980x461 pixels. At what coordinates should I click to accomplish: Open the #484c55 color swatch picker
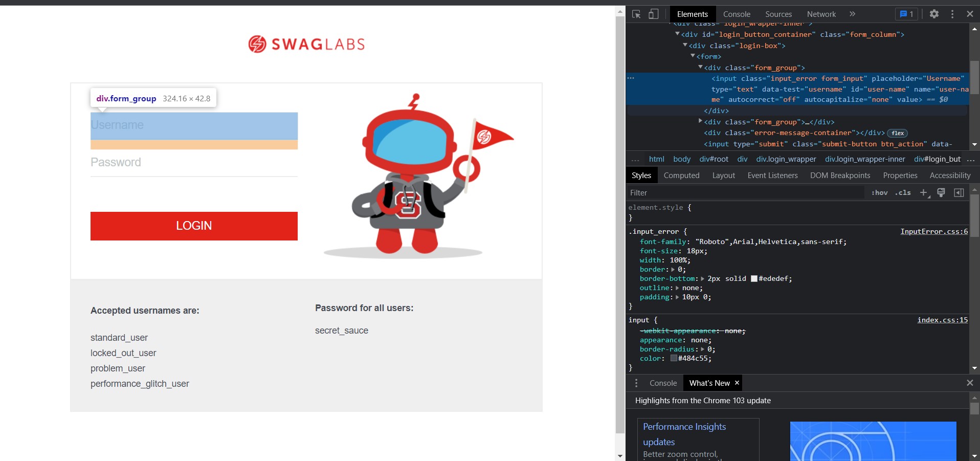tap(674, 359)
